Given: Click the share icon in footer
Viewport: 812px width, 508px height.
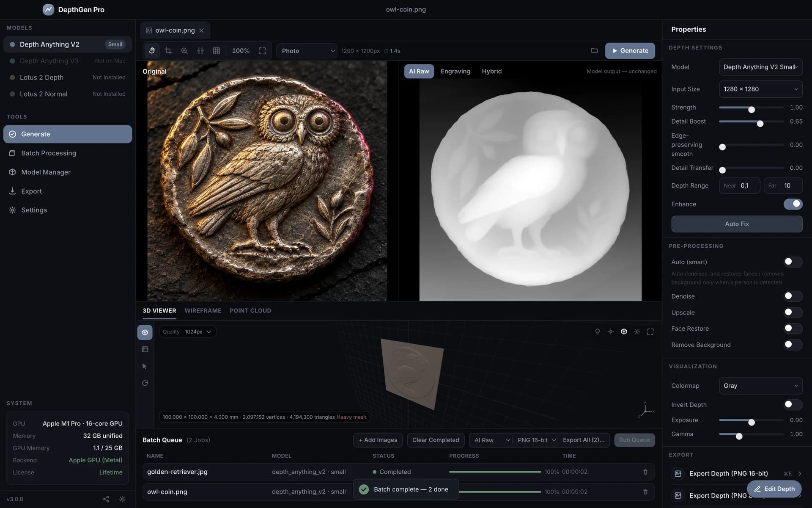Looking at the screenshot, I should [x=106, y=499].
